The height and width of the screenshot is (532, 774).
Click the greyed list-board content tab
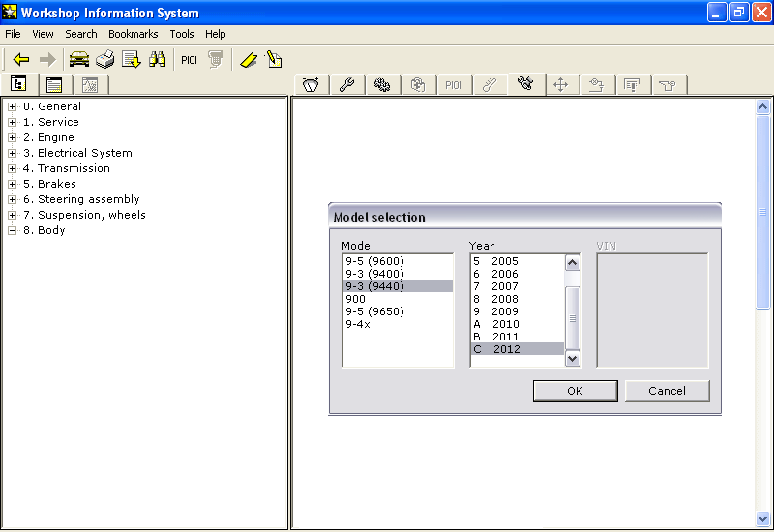pos(632,85)
